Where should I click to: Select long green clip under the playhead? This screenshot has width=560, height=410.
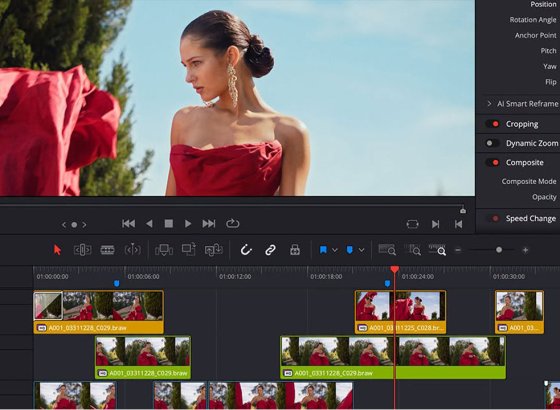393,357
